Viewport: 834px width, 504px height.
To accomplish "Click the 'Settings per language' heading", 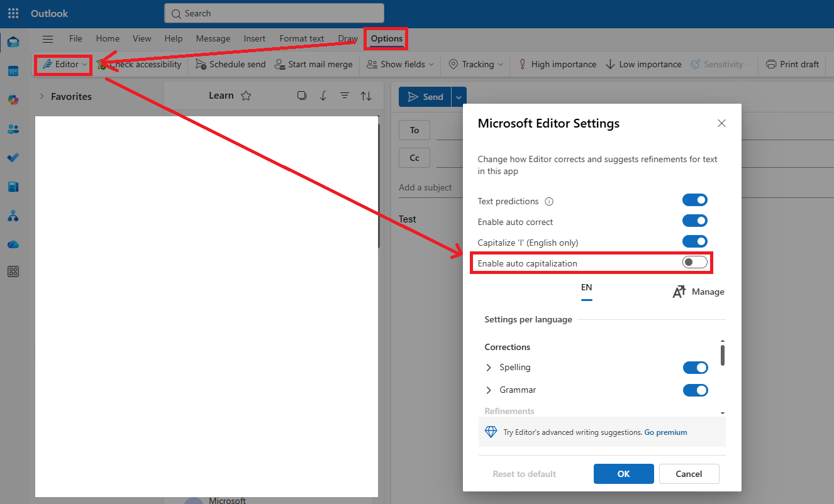I will click(x=528, y=319).
